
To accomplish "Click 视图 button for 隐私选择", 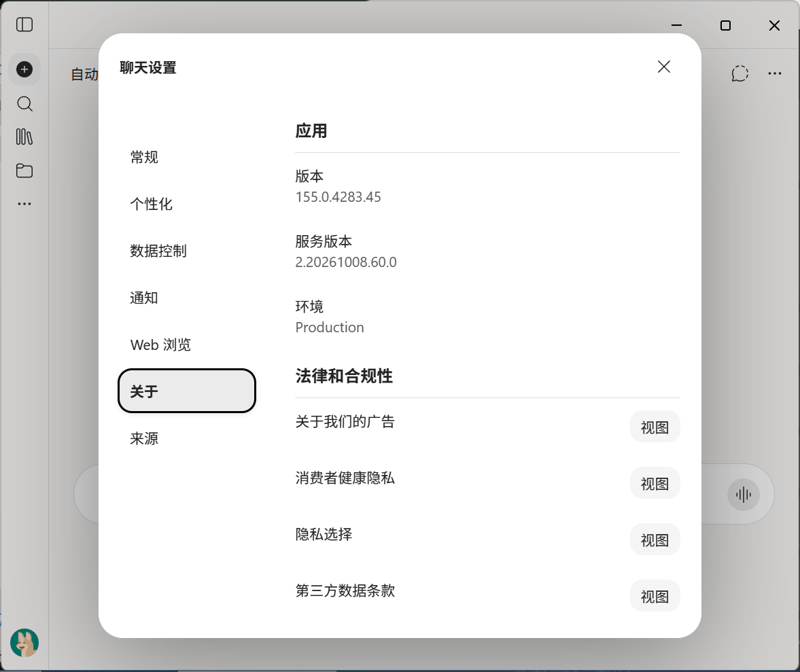I will [x=655, y=540].
